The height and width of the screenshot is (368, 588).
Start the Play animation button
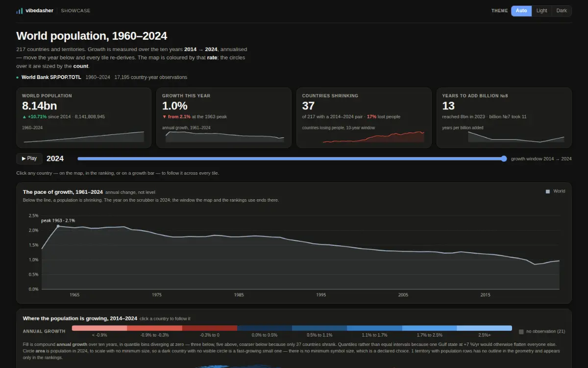[29, 158]
